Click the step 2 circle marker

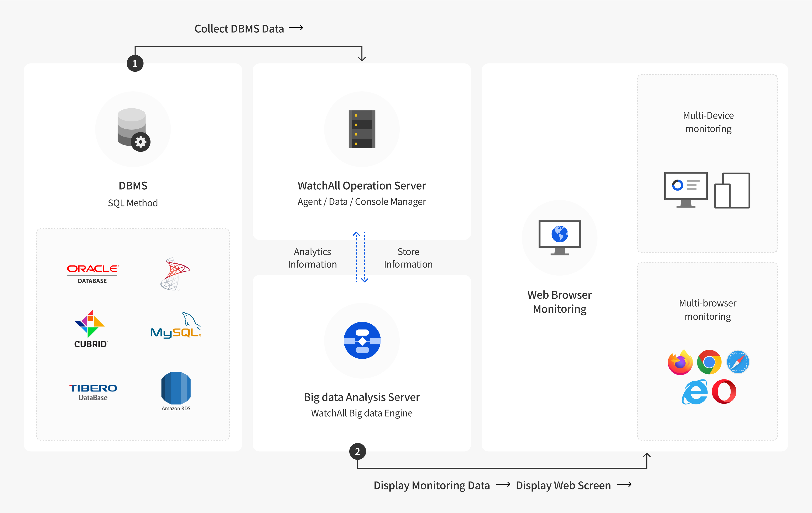point(357,451)
